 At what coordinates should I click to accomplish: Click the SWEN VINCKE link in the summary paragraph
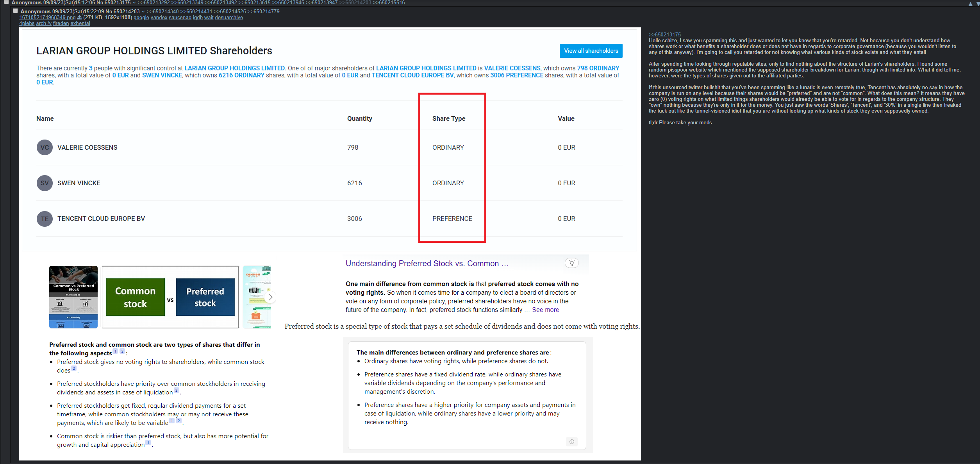point(162,75)
